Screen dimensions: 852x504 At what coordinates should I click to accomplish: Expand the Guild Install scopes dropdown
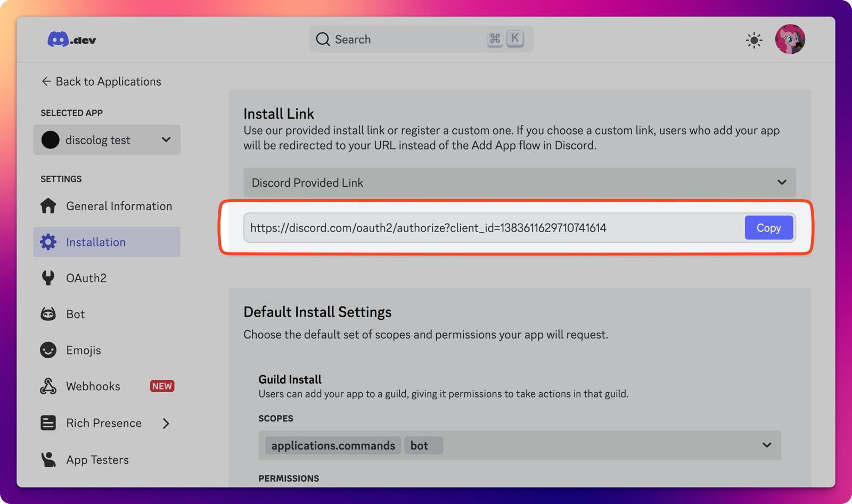pos(767,445)
